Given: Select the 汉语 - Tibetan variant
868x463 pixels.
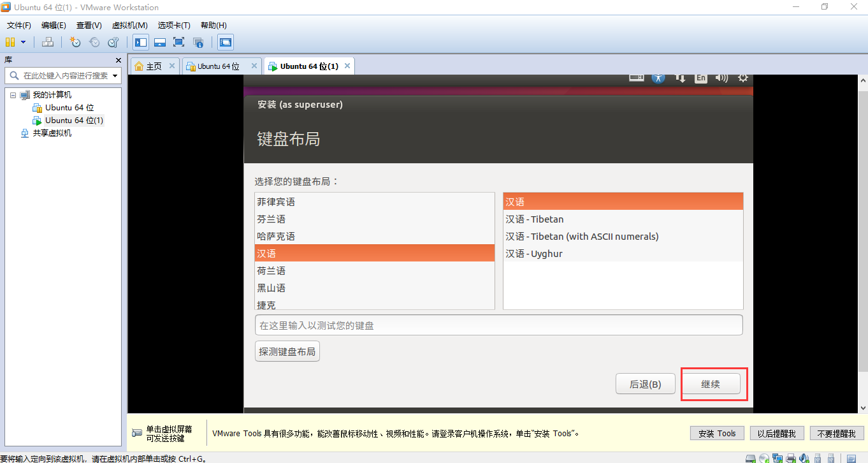Looking at the screenshot, I should point(623,219).
